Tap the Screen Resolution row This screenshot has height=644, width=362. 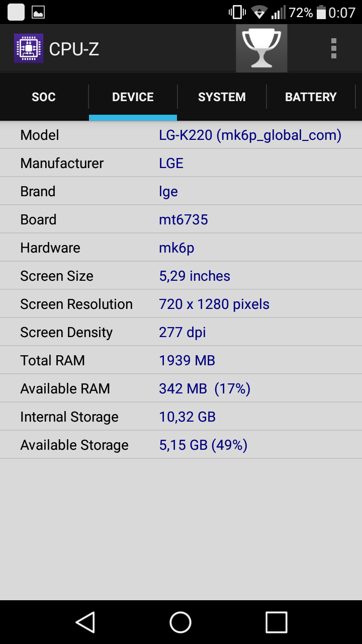pyautogui.click(x=181, y=304)
